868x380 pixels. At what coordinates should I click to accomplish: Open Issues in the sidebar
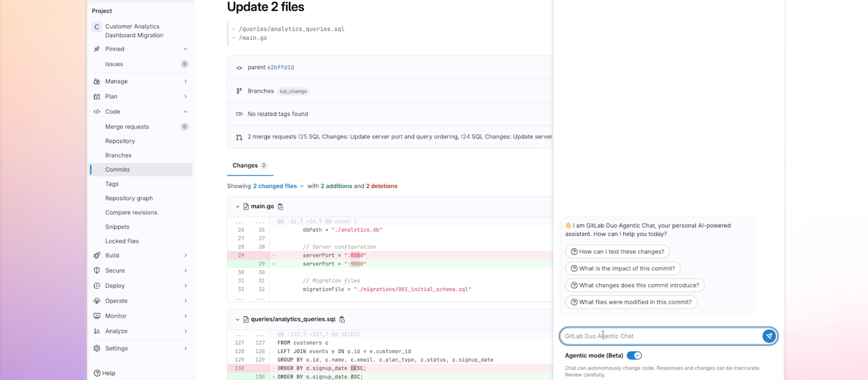click(x=141, y=64)
